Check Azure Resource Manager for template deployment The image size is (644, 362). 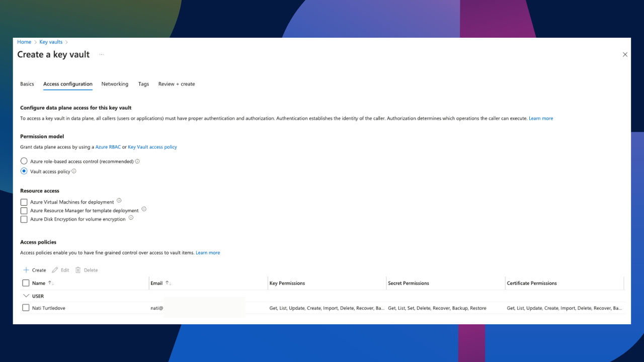[x=24, y=211]
